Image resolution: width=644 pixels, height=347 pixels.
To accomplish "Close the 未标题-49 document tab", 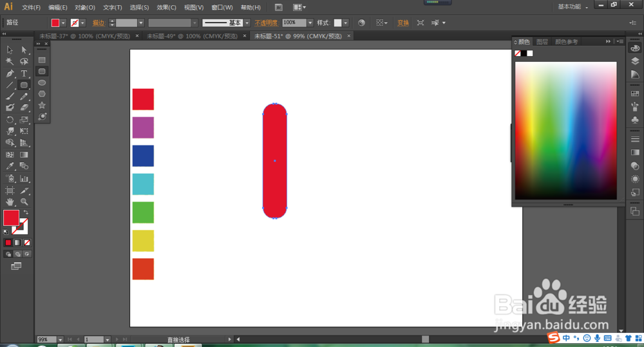I will 244,35.
